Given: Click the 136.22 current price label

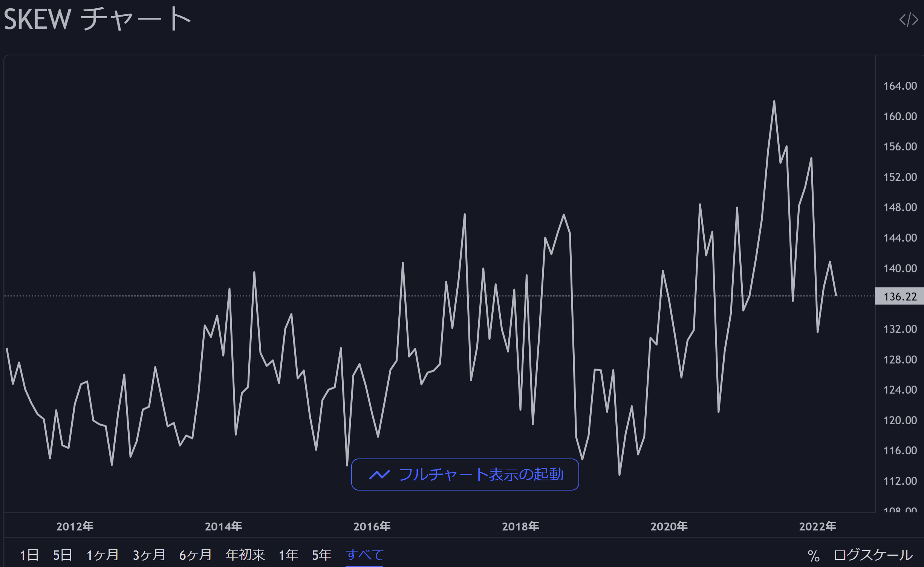Looking at the screenshot, I should pos(900,296).
